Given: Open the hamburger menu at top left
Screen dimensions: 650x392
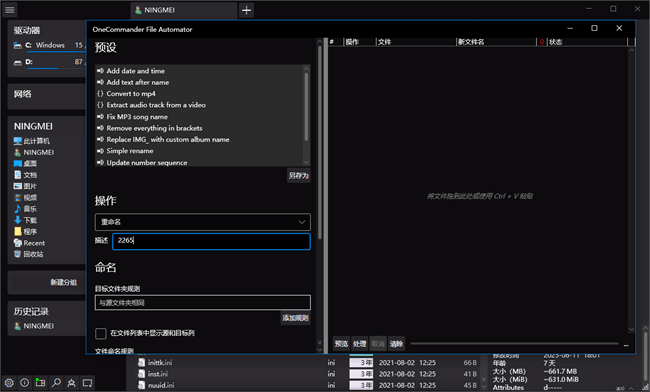Looking at the screenshot, I should click(10, 10).
